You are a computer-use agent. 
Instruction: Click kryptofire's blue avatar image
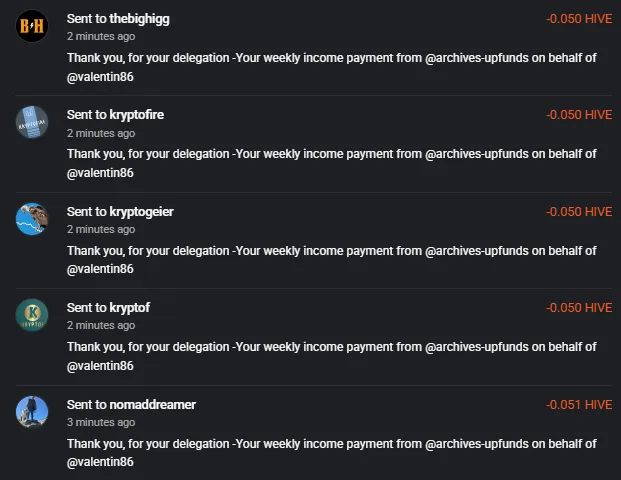(x=32, y=122)
